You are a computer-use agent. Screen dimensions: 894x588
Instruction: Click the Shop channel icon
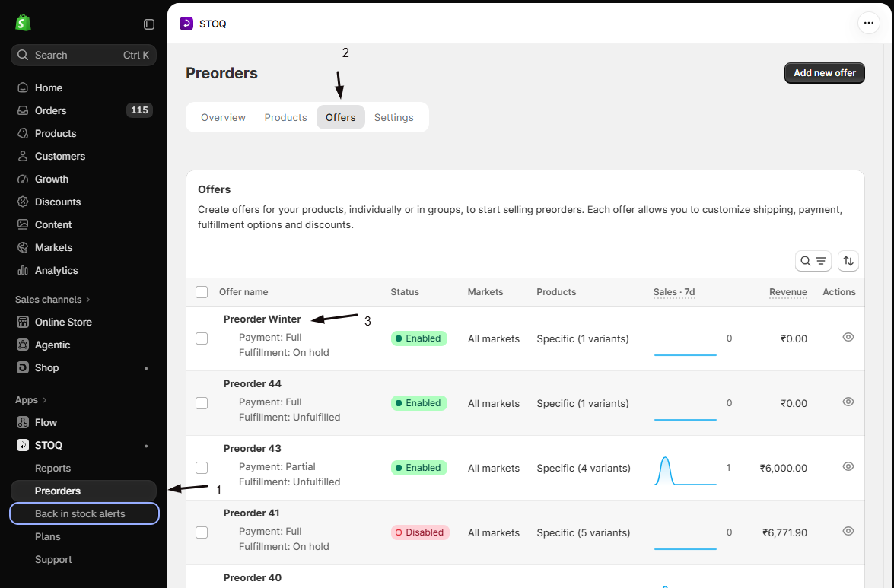pyautogui.click(x=23, y=367)
